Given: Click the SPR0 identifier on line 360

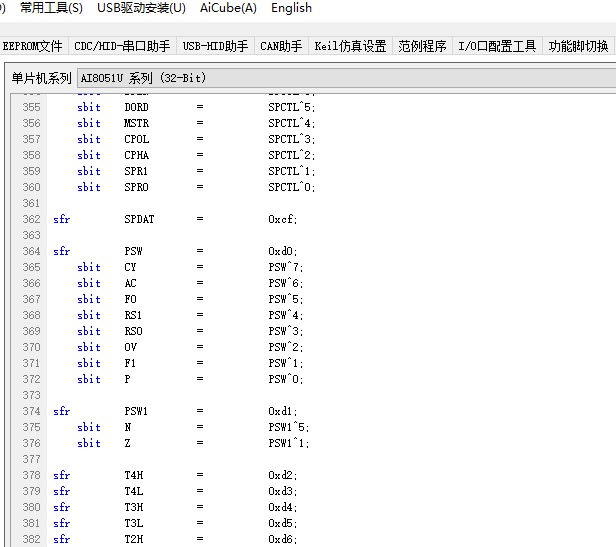Looking at the screenshot, I should point(136,187).
